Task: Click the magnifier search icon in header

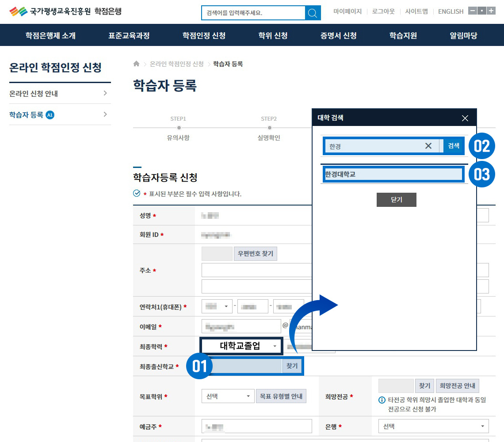Action: click(x=313, y=13)
